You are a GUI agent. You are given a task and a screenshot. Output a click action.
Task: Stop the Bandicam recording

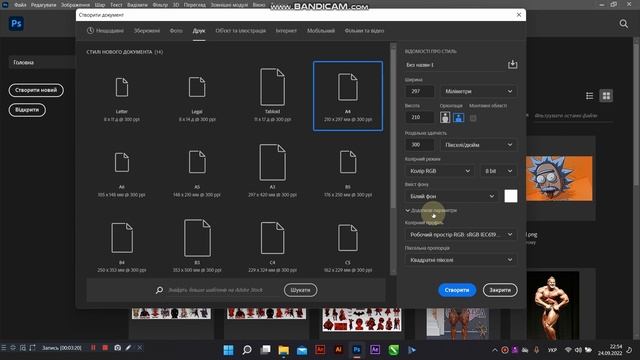pyautogui.click(x=105, y=348)
